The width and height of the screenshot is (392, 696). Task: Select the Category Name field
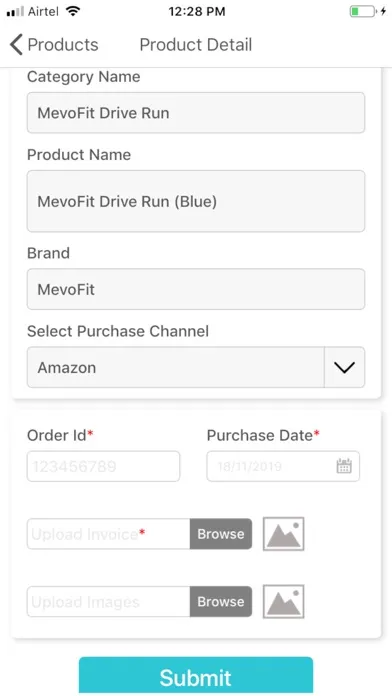click(196, 113)
